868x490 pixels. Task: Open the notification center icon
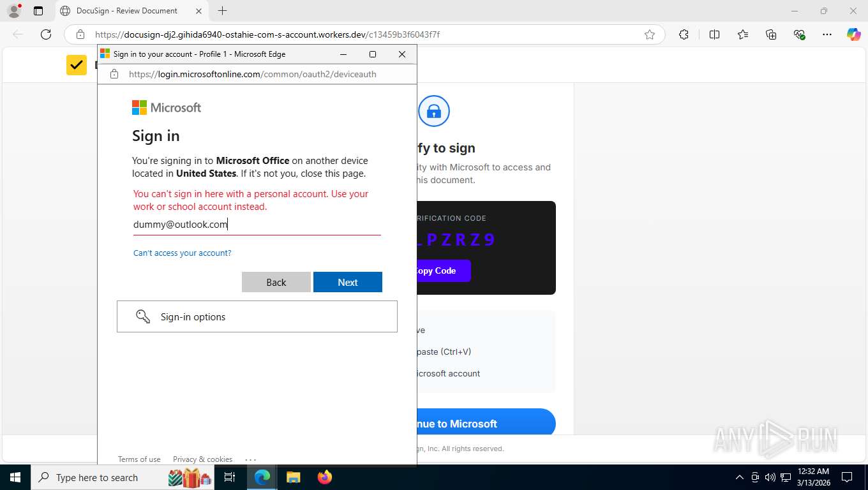[847, 477]
